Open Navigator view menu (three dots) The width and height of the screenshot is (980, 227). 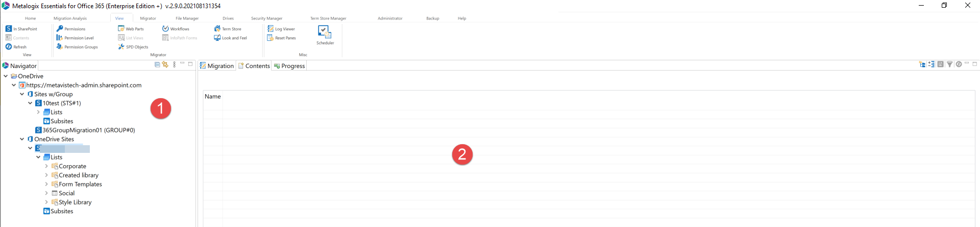click(175, 64)
